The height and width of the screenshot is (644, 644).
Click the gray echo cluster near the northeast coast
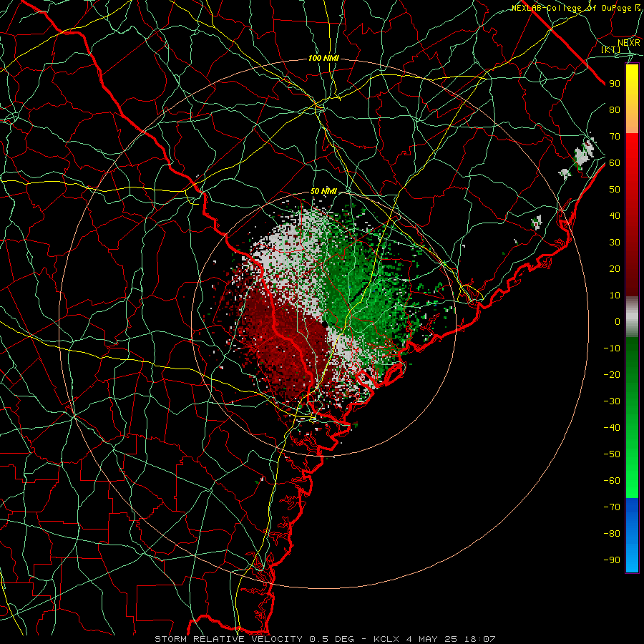tap(585, 153)
